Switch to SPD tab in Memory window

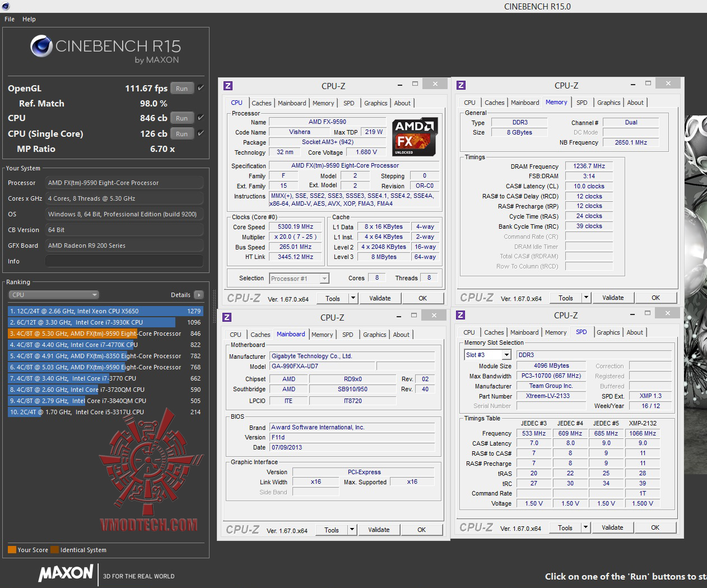582,103
